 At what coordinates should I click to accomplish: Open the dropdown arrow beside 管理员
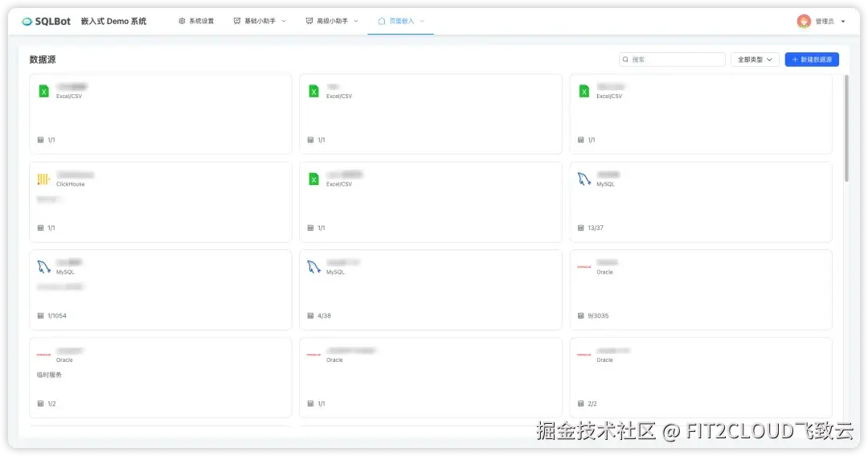pos(843,22)
